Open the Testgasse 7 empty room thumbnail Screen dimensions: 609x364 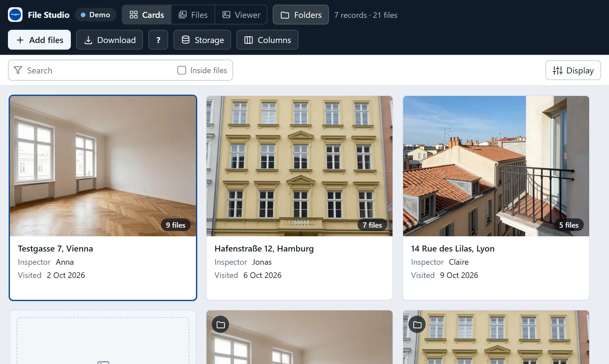pos(103,166)
